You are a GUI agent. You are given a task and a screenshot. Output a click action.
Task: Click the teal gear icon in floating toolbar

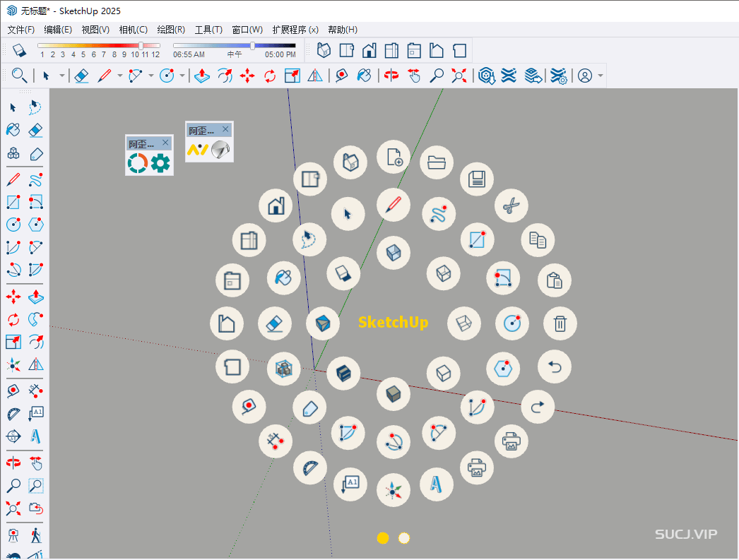tap(160, 164)
